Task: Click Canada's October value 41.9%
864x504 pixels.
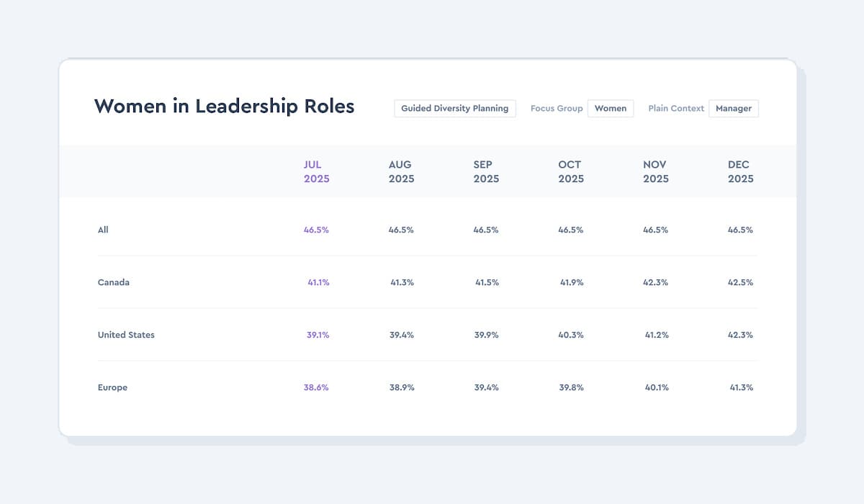Action: [x=572, y=282]
